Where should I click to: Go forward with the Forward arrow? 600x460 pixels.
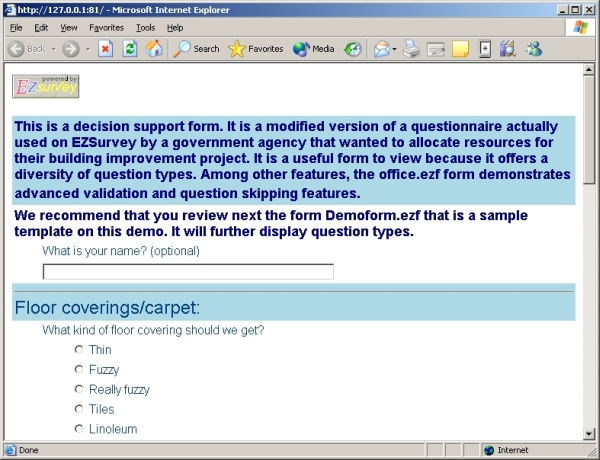click(x=71, y=49)
